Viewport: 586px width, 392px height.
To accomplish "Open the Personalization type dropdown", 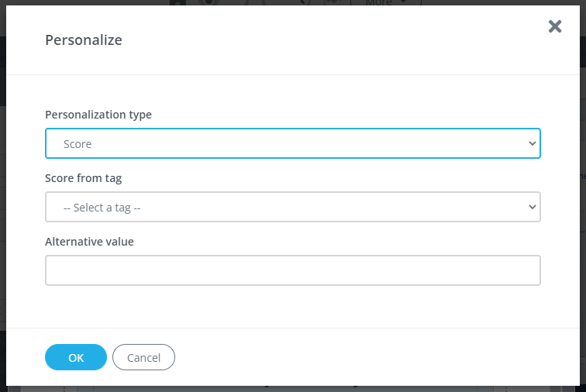I will pos(293,143).
